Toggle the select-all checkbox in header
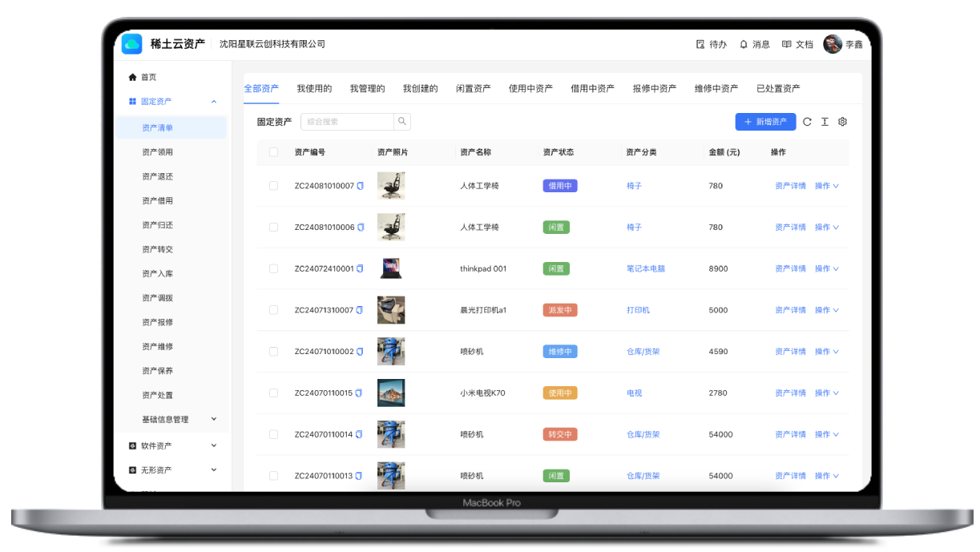This screenshot has width=980, height=552. click(273, 152)
